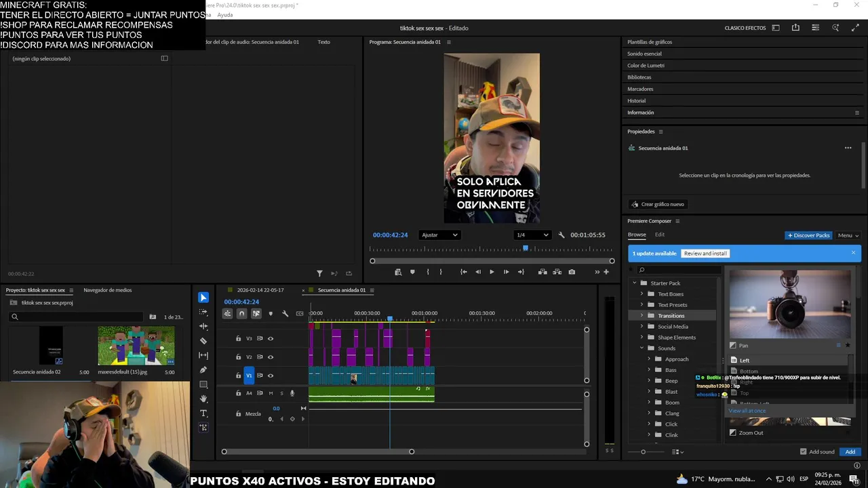
Task: Click the Program monitor wrench settings
Action: [x=561, y=235]
